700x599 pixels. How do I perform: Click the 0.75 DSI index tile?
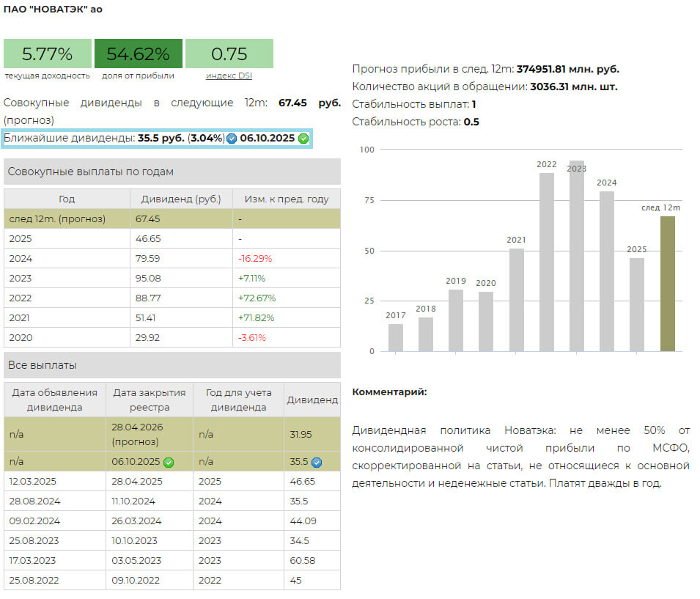pyautogui.click(x=229, y=54)
